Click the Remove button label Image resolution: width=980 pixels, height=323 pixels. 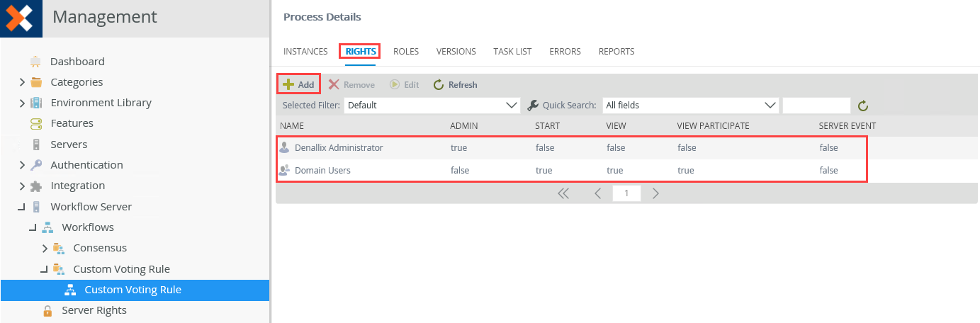[x=359, y=85]
